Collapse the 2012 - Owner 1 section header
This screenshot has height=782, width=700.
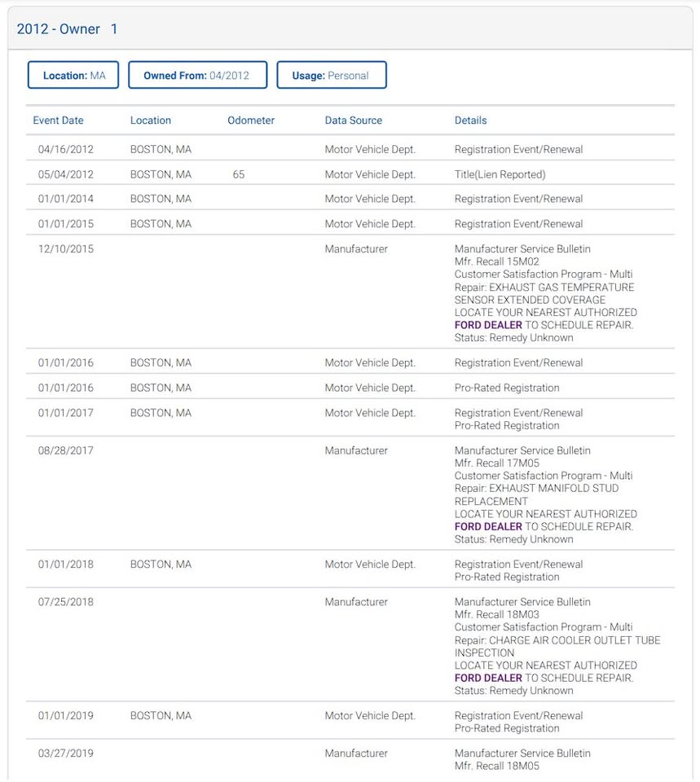pos(68,29)
